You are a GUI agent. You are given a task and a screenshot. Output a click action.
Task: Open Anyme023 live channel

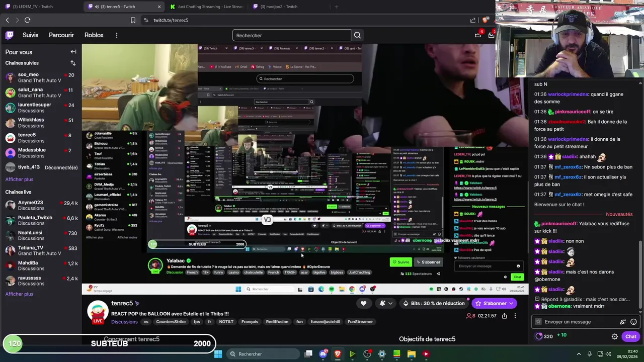click(40, 205)
